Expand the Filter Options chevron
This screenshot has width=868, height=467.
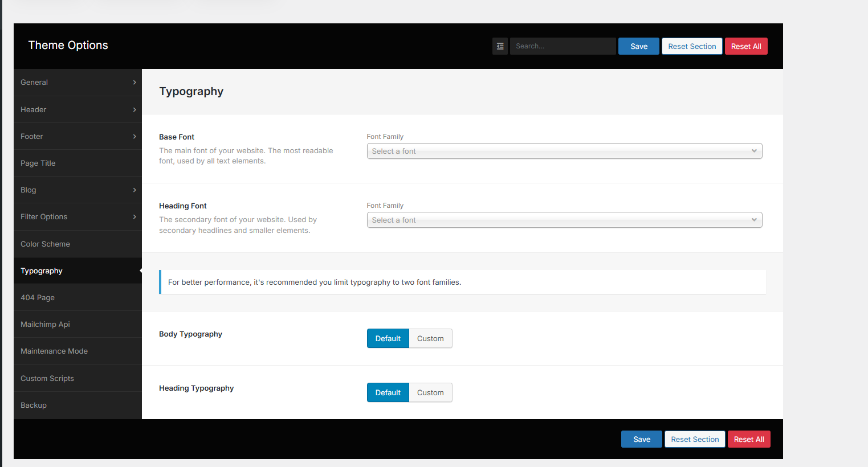[x=135, y=217]
